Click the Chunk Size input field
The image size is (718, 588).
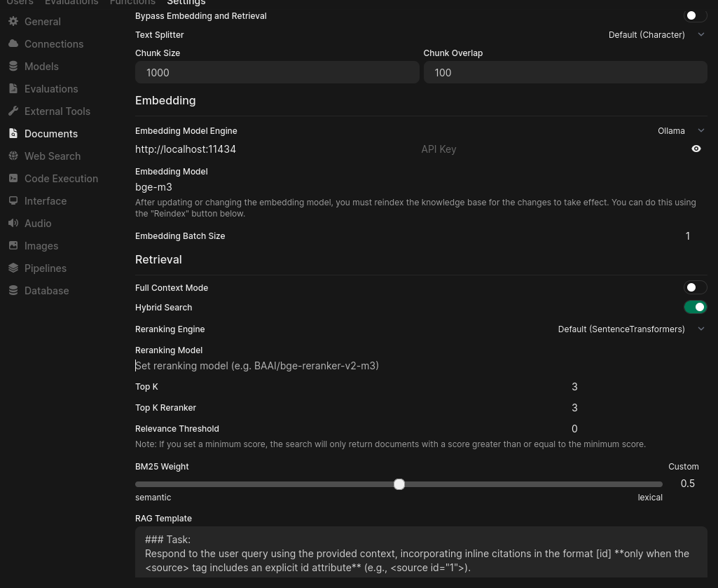coord(277,72)
